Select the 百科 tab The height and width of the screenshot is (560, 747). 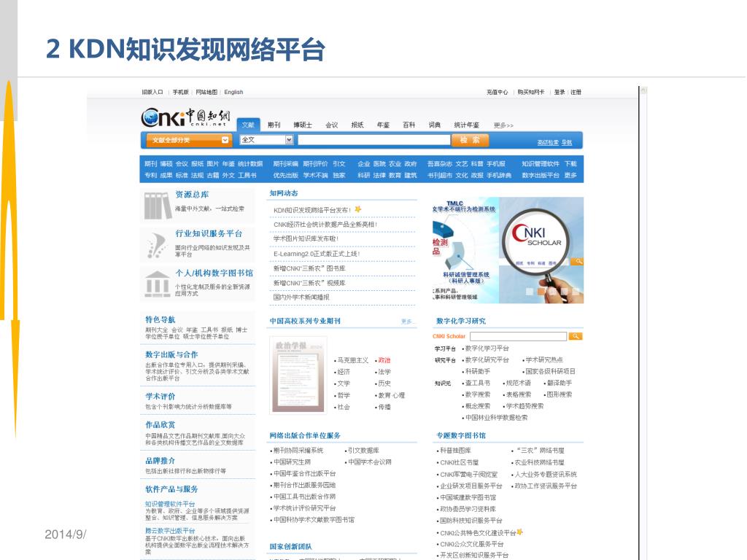click(x=409, y=125)
